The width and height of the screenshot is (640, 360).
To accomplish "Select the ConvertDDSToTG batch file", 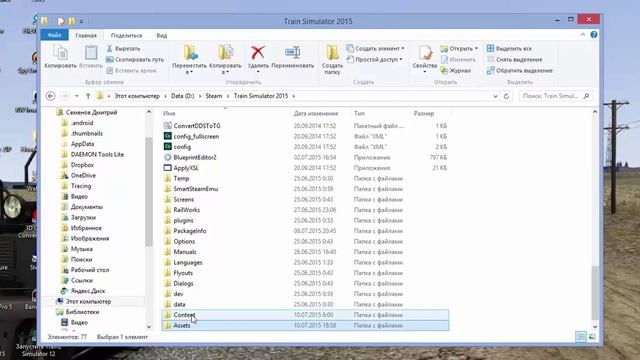I will click(197, 126).
